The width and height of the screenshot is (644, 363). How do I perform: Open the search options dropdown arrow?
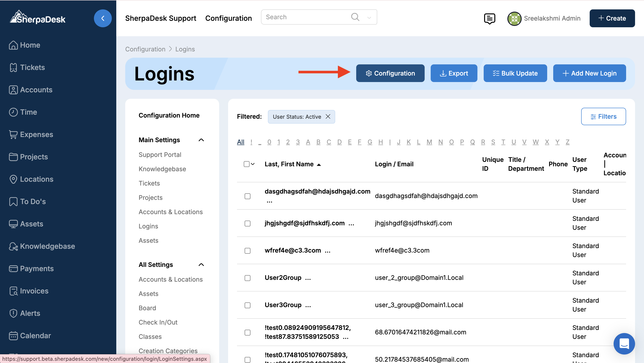[x=369, y=17]
